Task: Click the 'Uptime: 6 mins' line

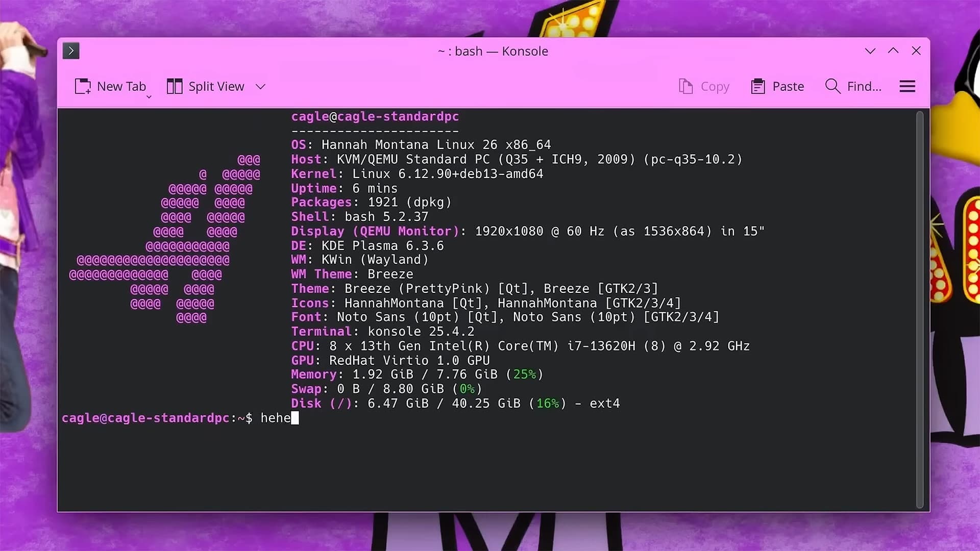Action: click(344, 188)
